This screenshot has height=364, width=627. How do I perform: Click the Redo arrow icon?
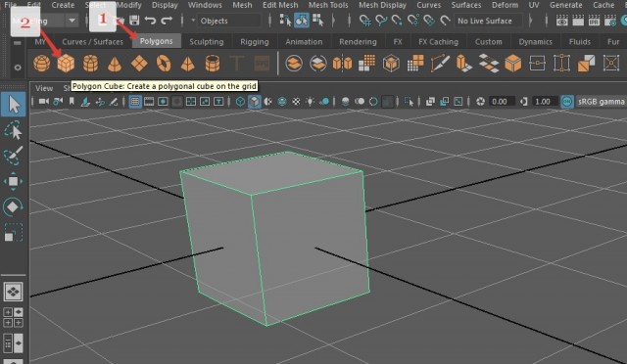tap(167, 21)
